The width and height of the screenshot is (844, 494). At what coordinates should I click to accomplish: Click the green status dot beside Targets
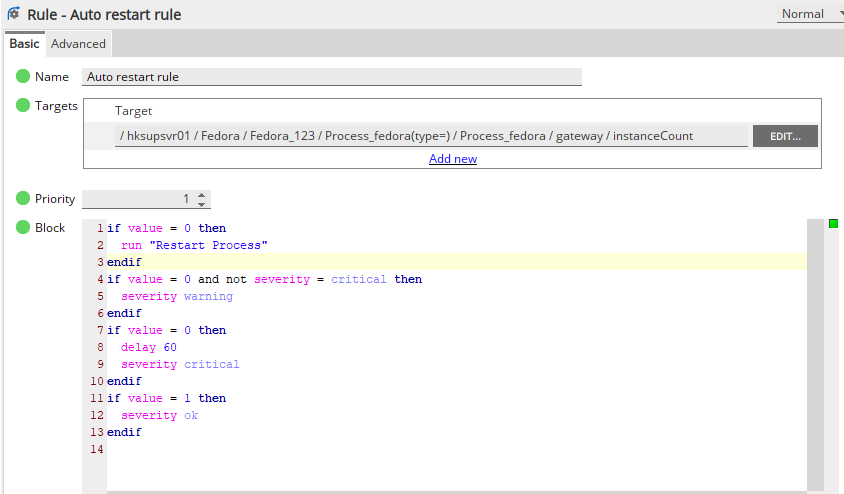pyautogui.click(x=23, y=105)
